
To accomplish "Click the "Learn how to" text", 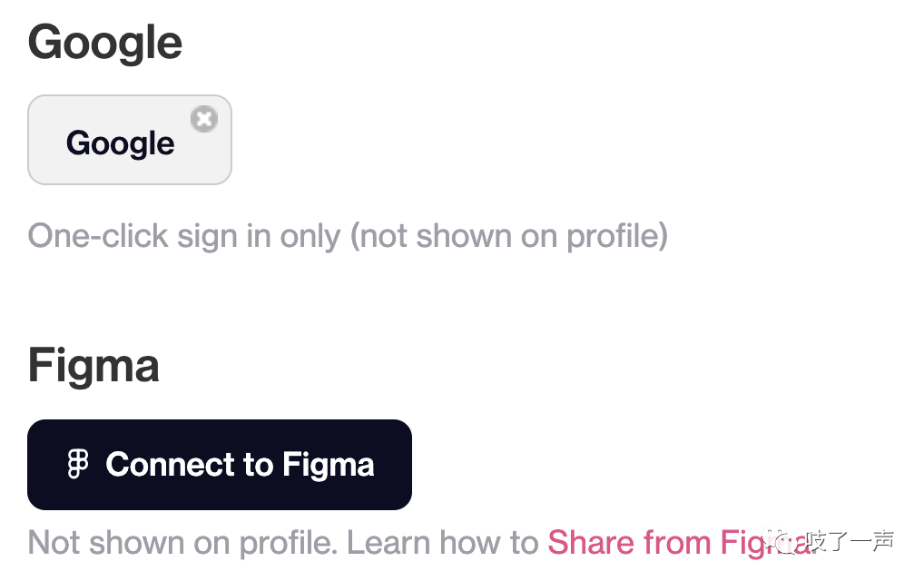I will (x=443, y=543).
